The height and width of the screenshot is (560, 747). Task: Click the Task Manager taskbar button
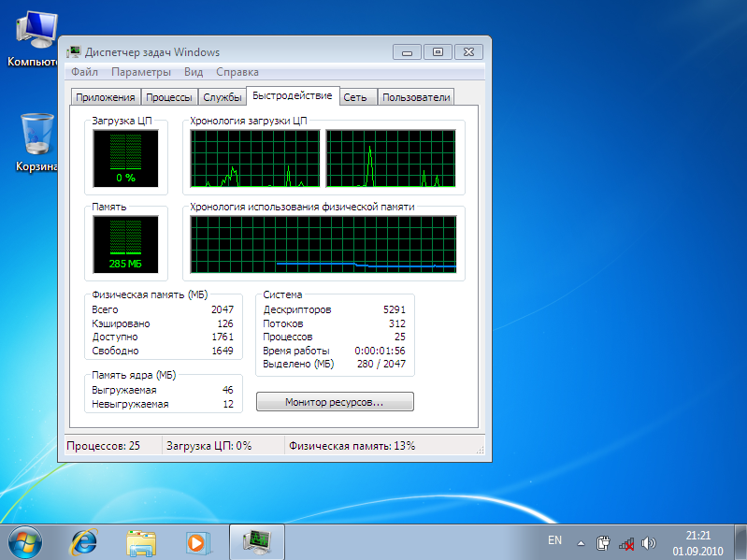[255, 541]
